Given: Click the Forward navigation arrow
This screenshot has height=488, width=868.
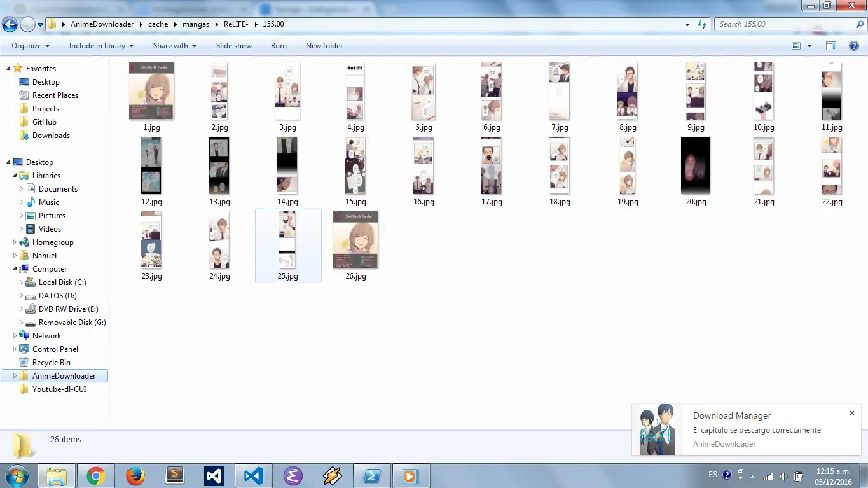Looking at the screenshot, I should pyautogui.click(x=27, y=25).
